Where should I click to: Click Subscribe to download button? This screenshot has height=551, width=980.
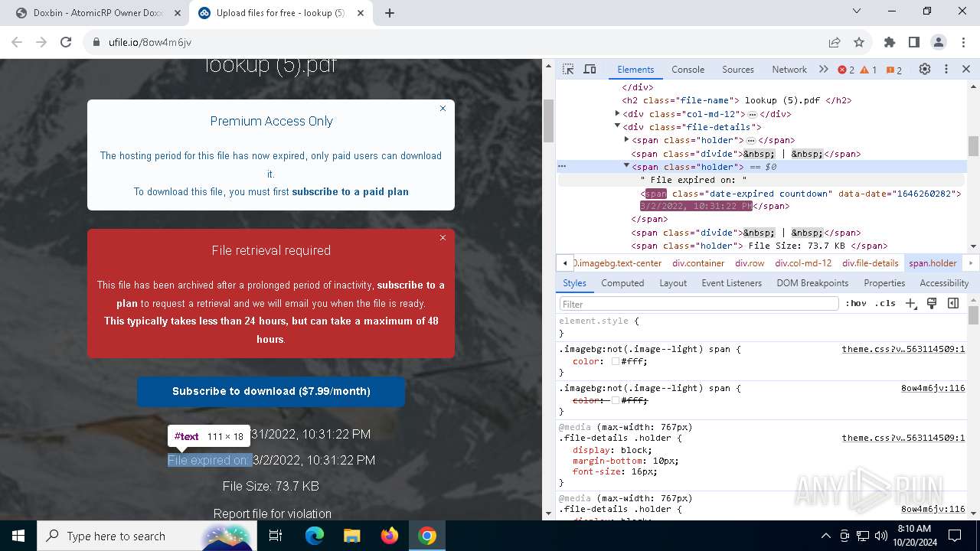coord(271,391)
